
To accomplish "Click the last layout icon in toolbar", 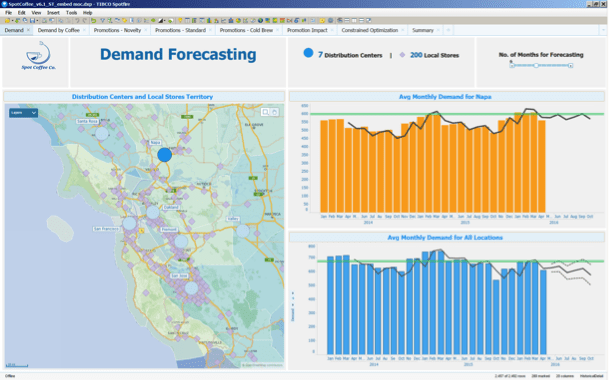I will click(368, 20).
